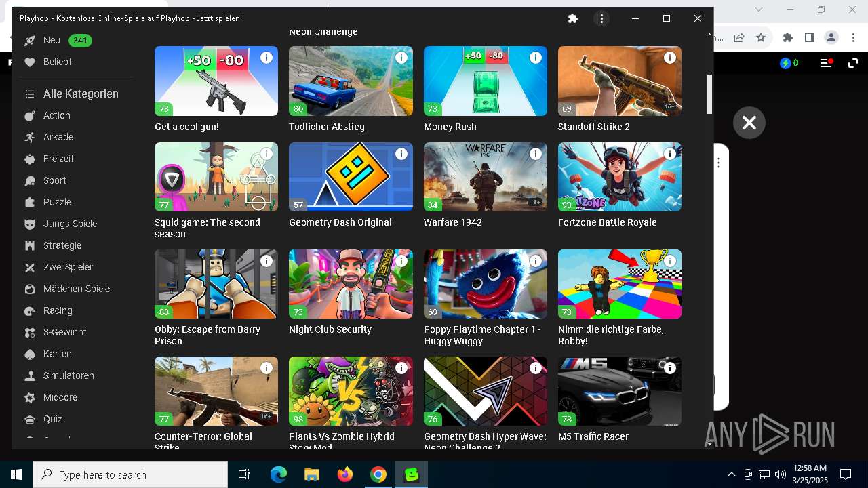Open the three-dot menu in Playhop title bar
The image size is (868, 488).
click(x=601, y=18)
